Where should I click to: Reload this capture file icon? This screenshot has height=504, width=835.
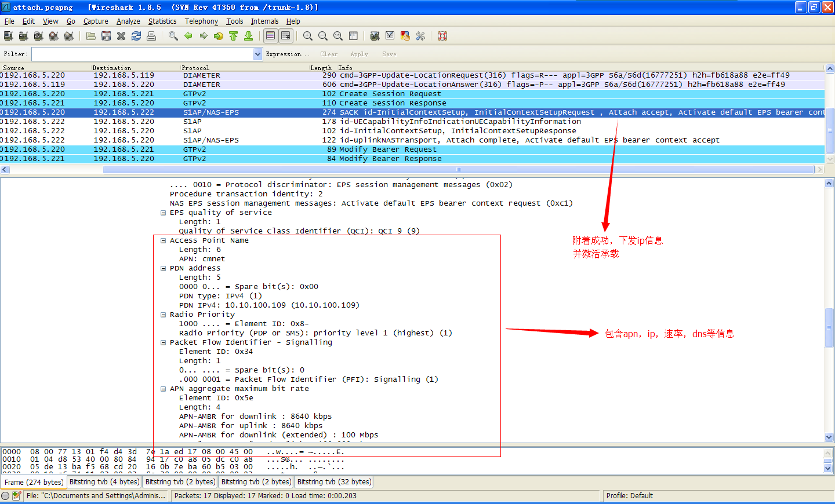pyautogui.click(x=136, y=36)
